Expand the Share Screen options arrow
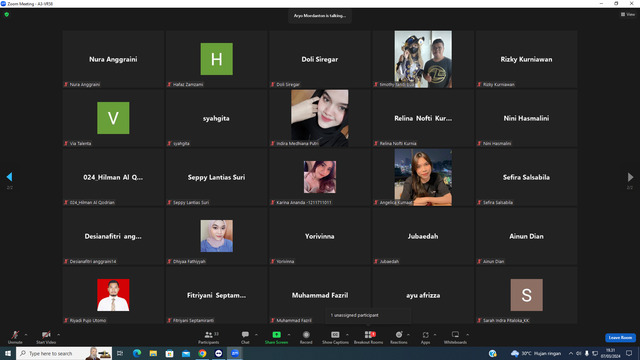This screenshot has height=360, width=640. click(x=289, y=335)
